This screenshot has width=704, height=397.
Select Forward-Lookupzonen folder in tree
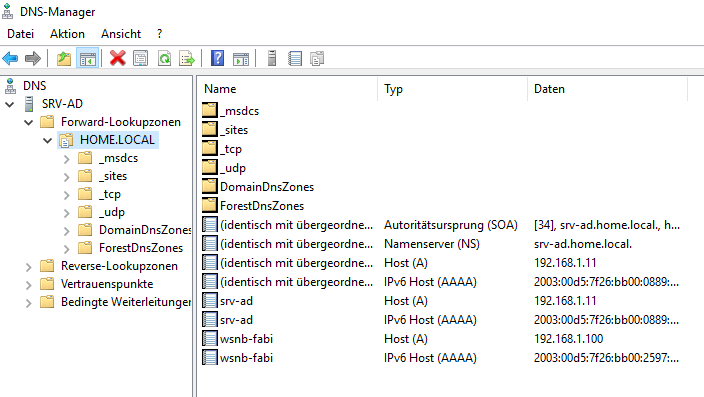pos(121,122)
